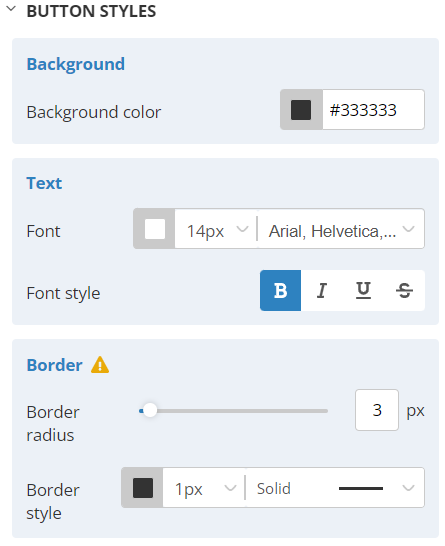The width and height of the screenshot is (445, 546).
Task: Open the Solid border style dropdown
Action: (335, 488)
